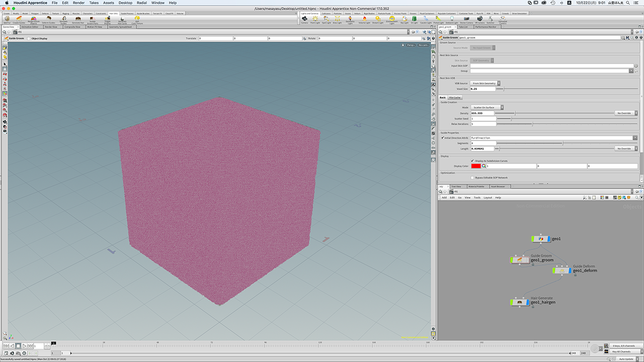The width and height of the screenshot is (644, 362).
Task: Open the Mode dropdown Scatter On Surface
Action: [486, 108]
